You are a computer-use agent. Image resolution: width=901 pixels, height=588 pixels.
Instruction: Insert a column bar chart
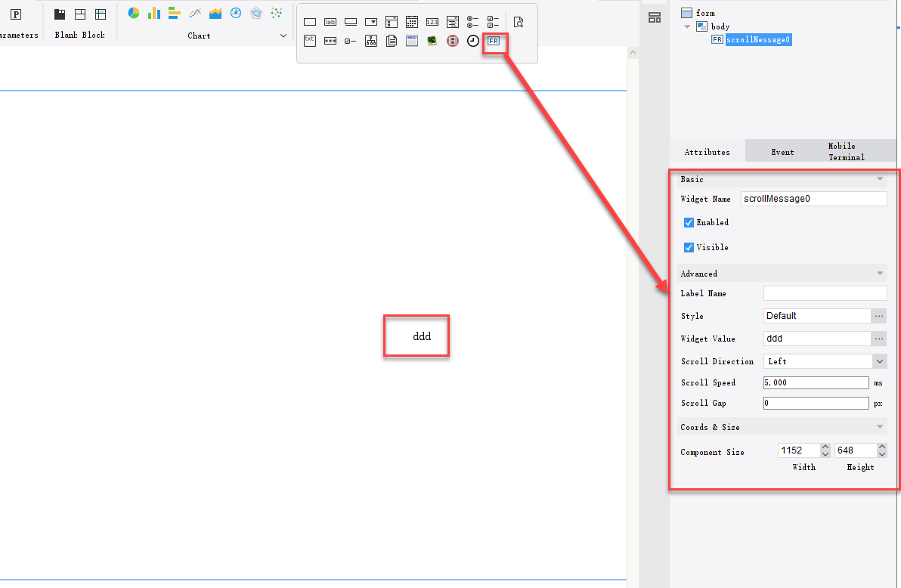154,13
